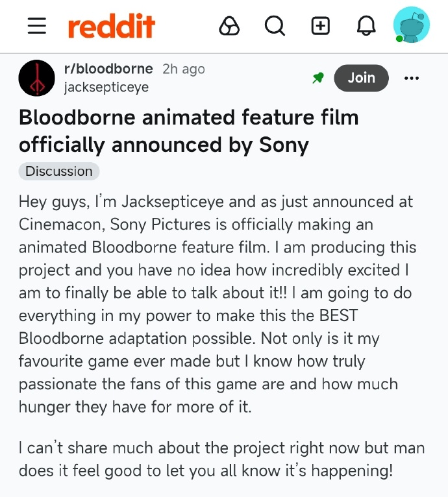Filter by the Discussion flair tag

[59, 171]
